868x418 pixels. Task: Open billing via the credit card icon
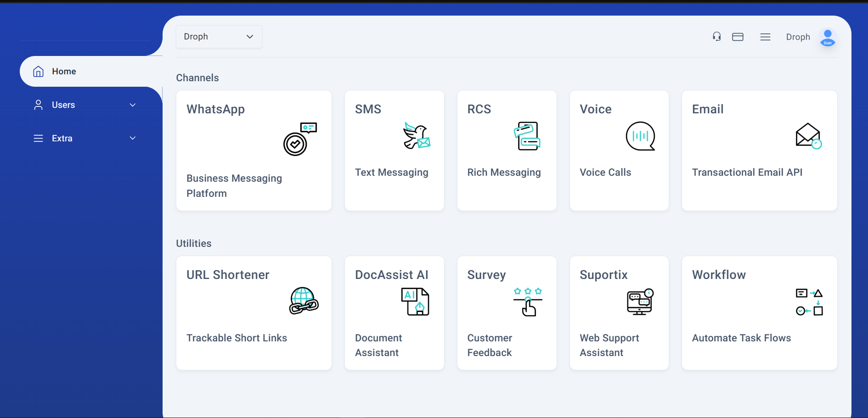738,37
